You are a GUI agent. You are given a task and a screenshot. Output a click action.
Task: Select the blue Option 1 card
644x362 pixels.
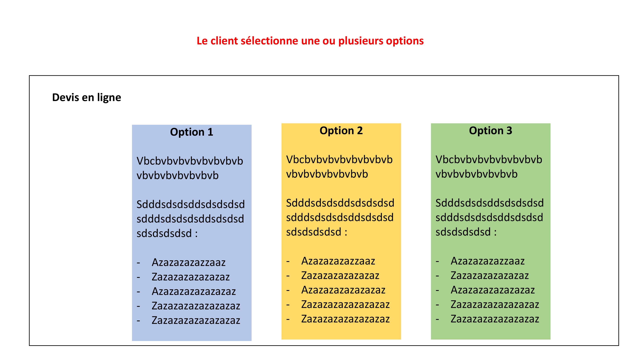click(x=191, y=233)
